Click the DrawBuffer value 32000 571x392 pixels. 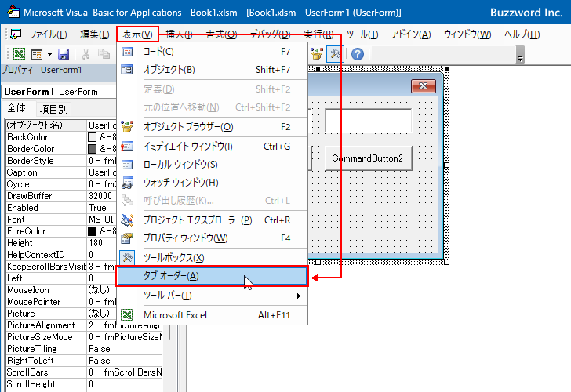(100, 196)
